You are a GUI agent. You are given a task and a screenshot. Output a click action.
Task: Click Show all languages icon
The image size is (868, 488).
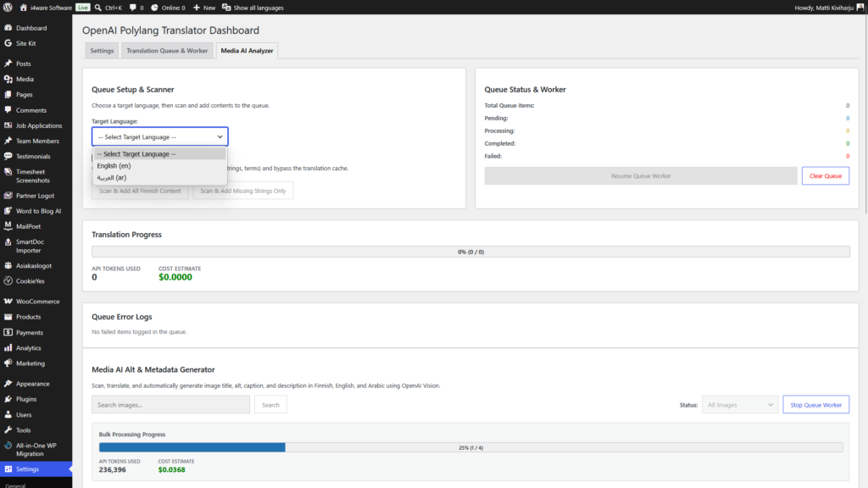point(226,7)
